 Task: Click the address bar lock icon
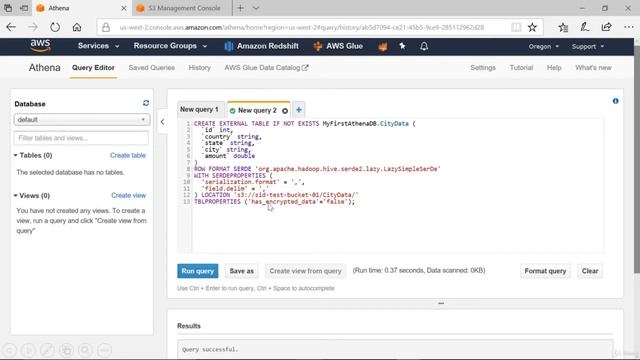point(106,27)
